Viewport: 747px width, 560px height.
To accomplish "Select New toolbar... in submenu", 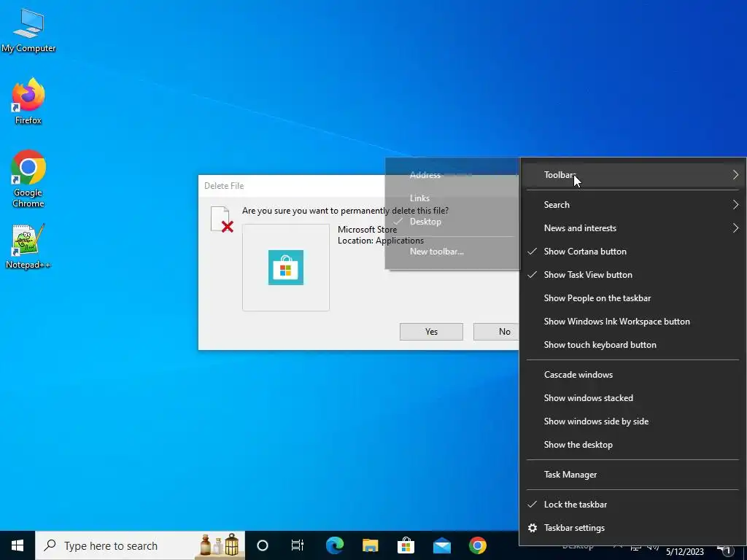I will point(452,252).
